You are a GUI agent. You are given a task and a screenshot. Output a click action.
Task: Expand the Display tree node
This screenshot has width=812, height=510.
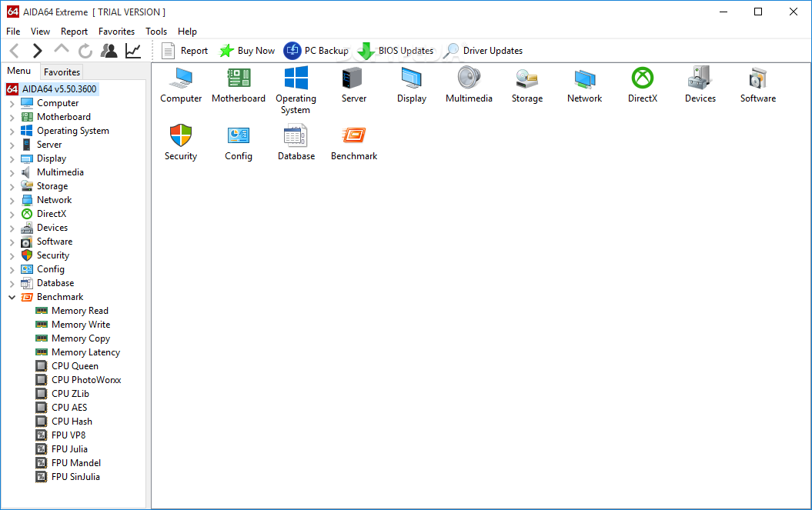12,159
